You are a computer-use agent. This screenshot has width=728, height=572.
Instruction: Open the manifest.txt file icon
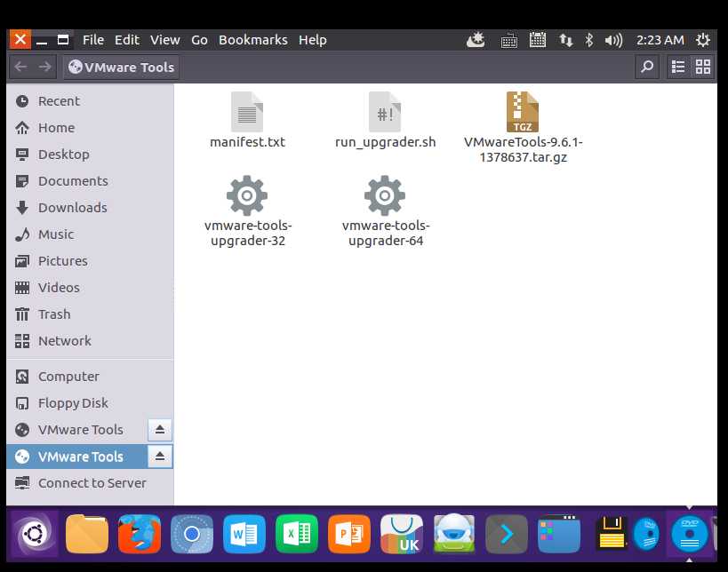247,112
